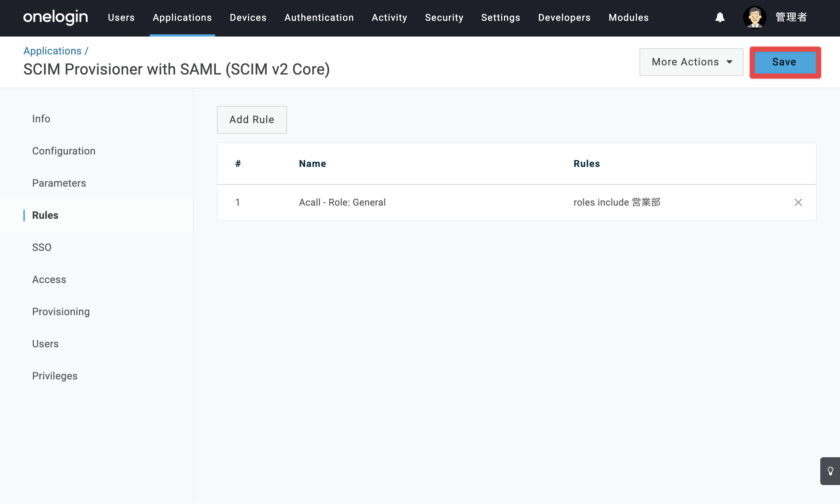Open the SSO sidebar section
This screenshot has height=504, width=840.
tap(42, 247)
